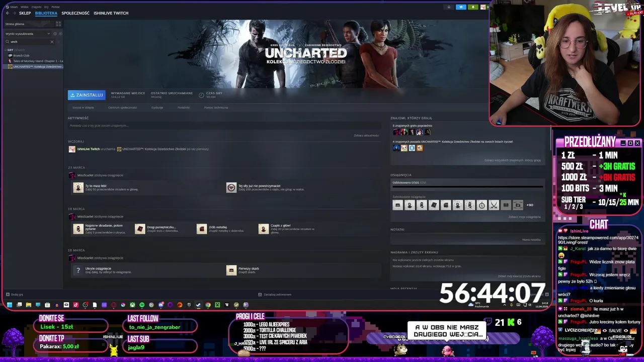This screenshot has height=362, width=644.
Task: Open Discord from the taskbar
Action: click(160, 305)
